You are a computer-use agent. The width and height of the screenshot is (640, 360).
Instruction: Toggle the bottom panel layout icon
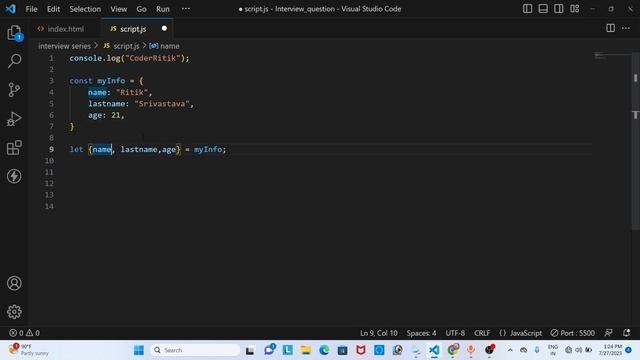(x=543, y=9)
